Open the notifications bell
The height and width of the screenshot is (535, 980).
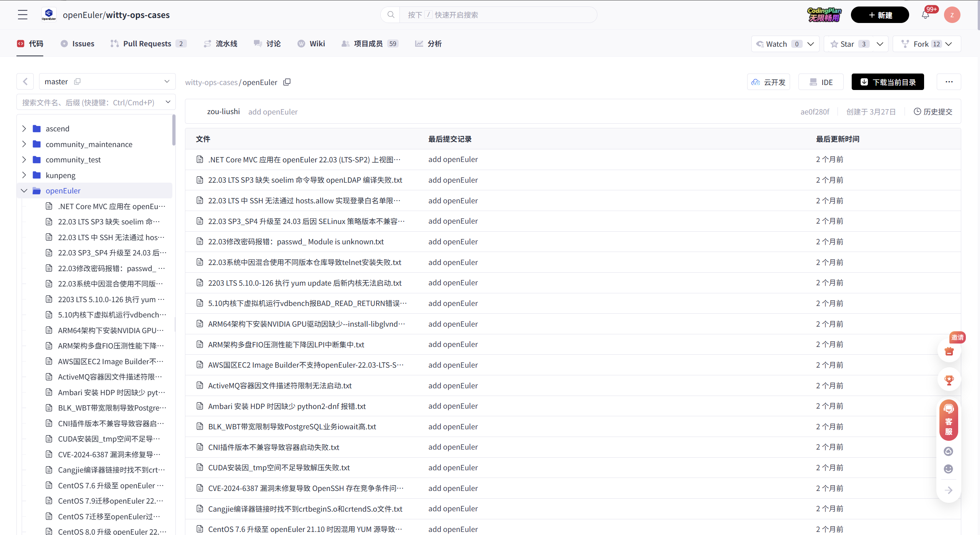click(925, 15)
